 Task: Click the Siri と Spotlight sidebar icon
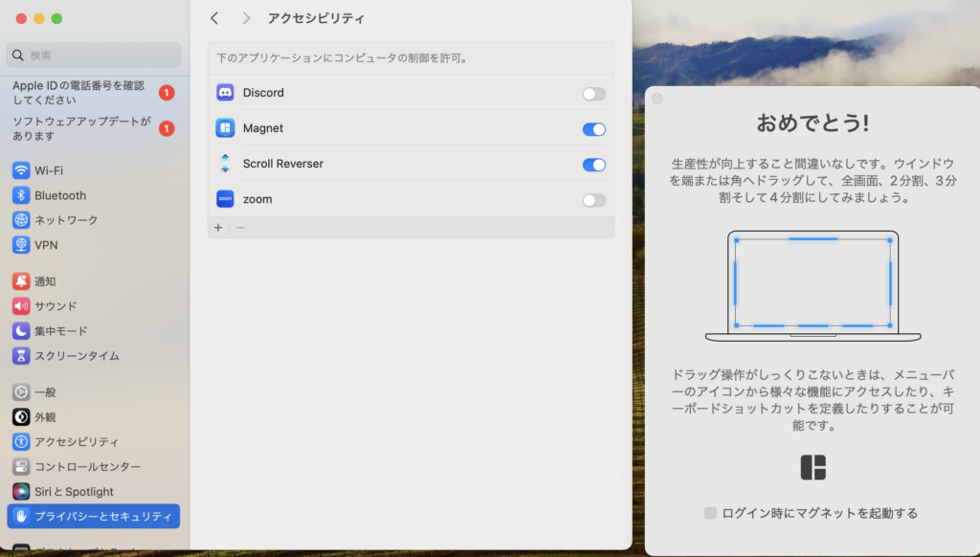[x=21, y=491]
